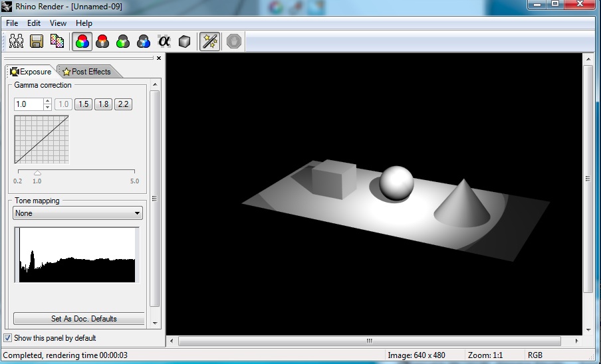This screenshot has width=601, height=364.
Task: Maximize the Rhino Render window
Action: 555,4
